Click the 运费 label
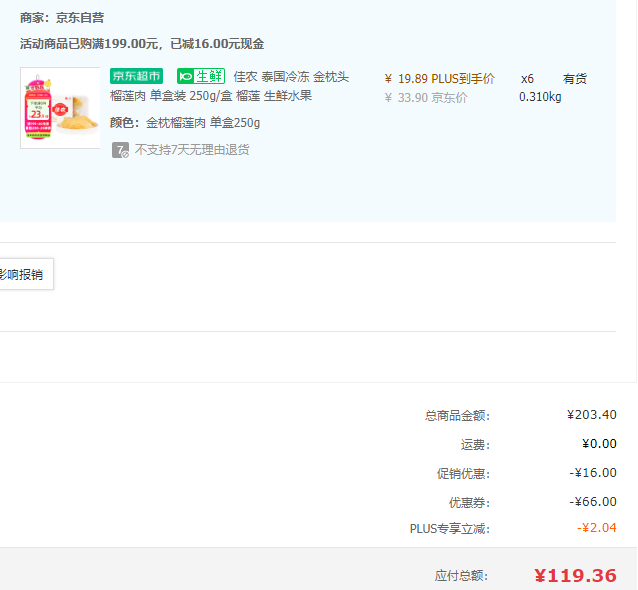This screenshot has height=590, width=638. click(475, 445)
